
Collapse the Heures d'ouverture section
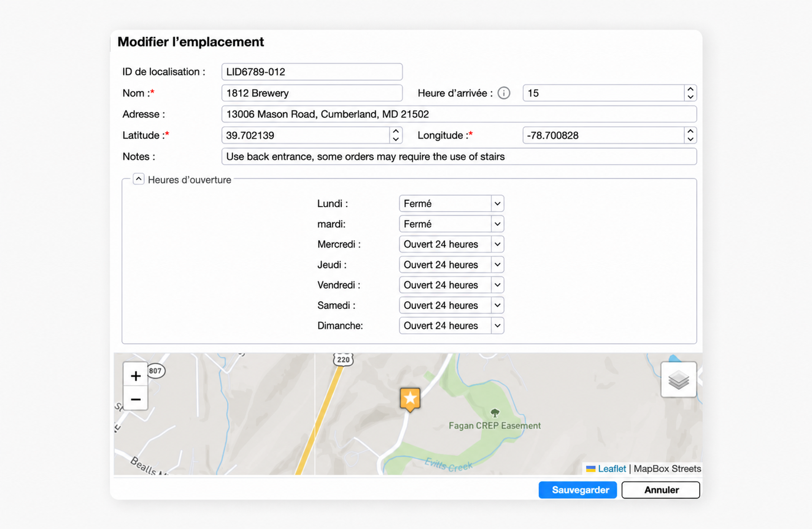coord(138,179)
